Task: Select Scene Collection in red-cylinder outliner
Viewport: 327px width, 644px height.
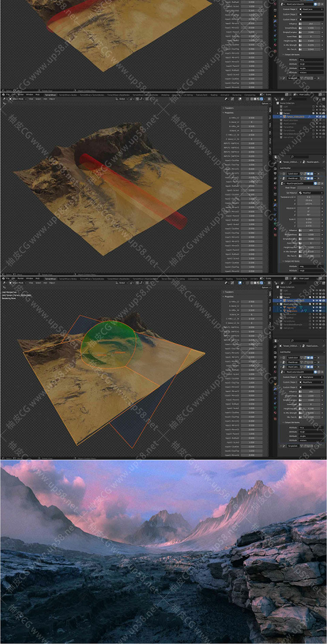Action: 287,103
